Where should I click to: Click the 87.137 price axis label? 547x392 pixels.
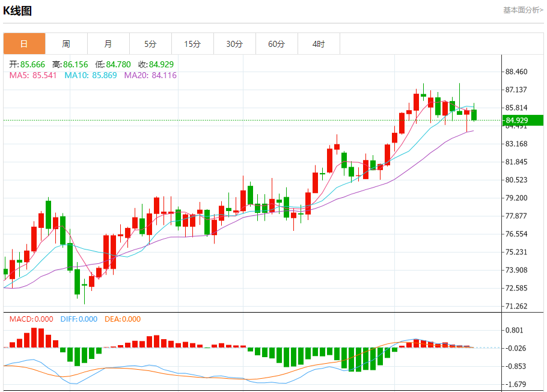516,90
